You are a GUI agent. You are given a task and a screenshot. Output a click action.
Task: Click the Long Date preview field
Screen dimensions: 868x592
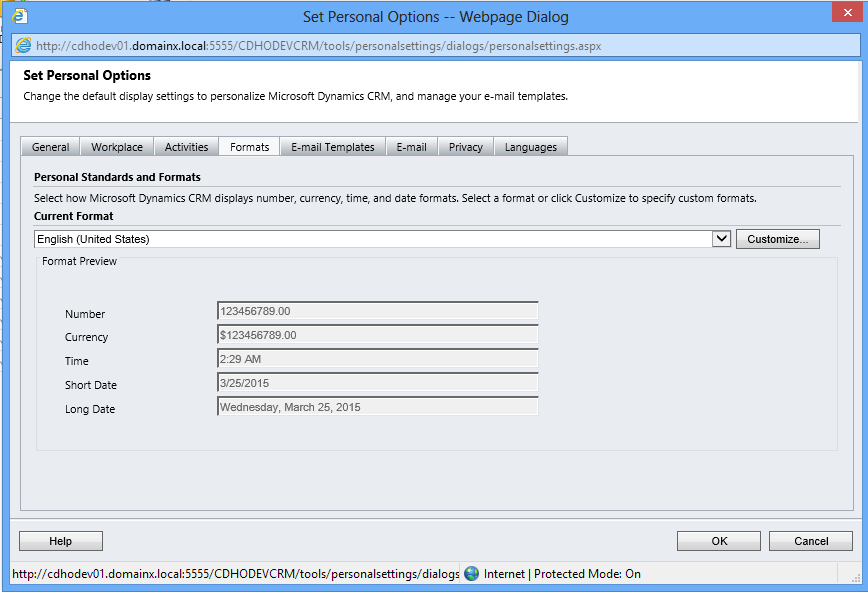click(x=378, y=406)
